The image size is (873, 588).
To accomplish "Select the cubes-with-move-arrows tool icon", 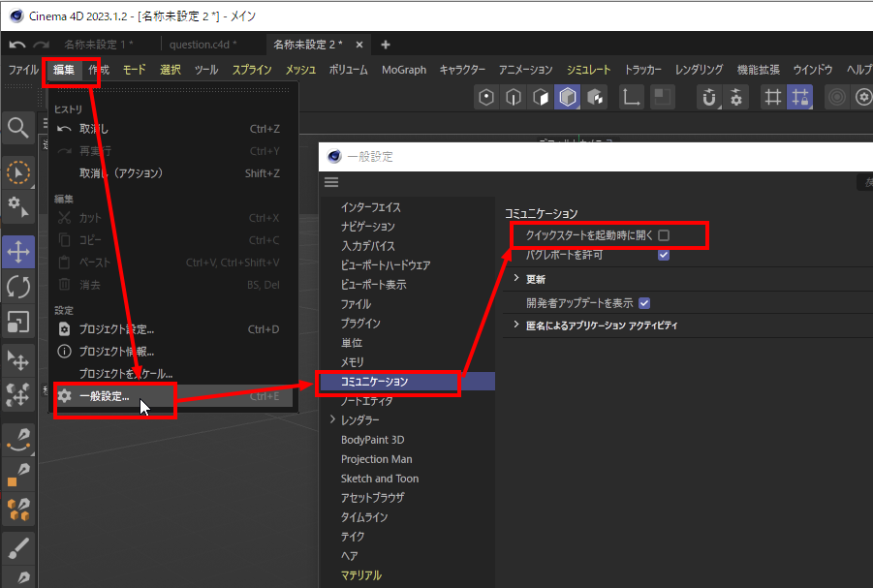I will tap(17, 395).
